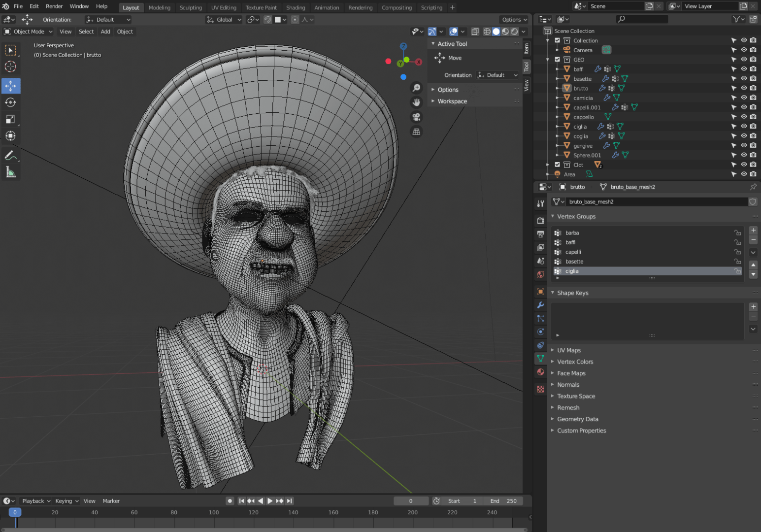Open the Active Tool properties tab
Image resolution: width=761 pixels, height=532 pixels.
[540, 203]
